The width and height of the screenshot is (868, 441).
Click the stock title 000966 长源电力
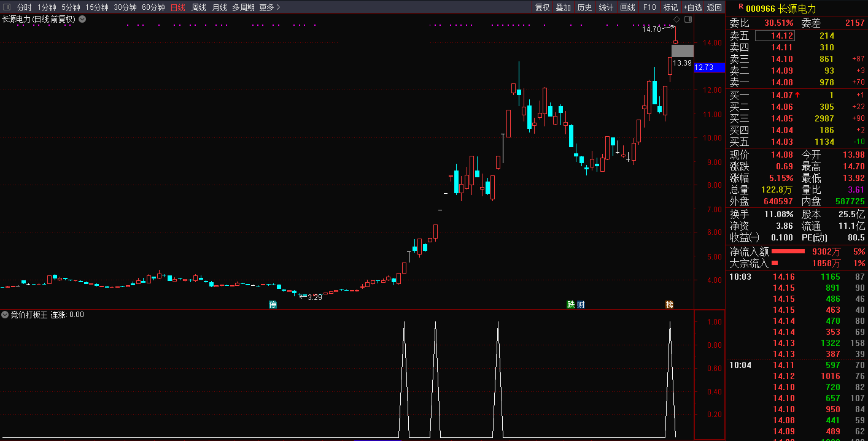(781, 9)
